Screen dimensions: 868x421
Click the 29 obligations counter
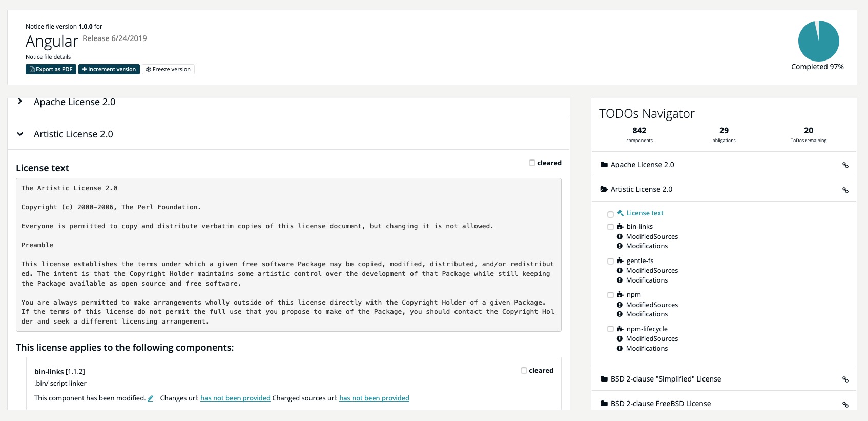pos(724,134)
